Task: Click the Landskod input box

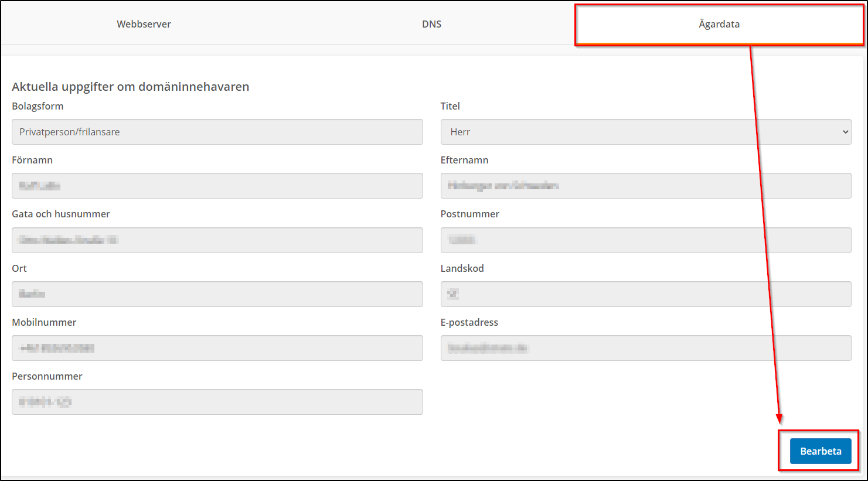Action: 645,294
